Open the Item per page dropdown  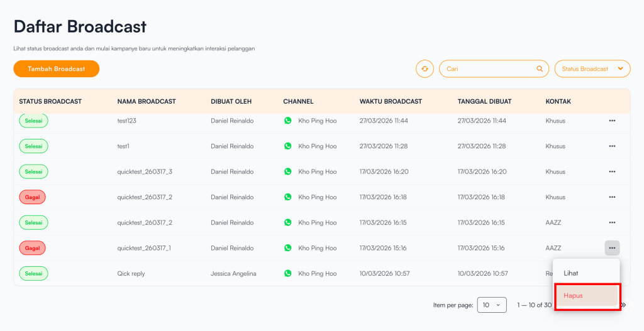click(492, 305)
